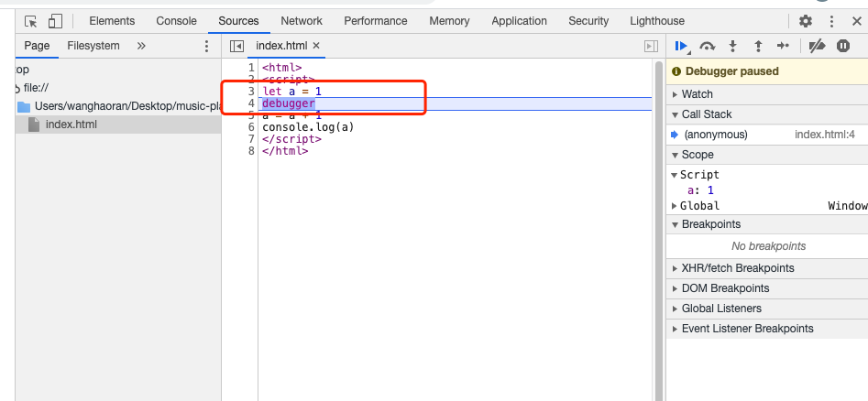Open DevTools settings gear

(806, 22)
